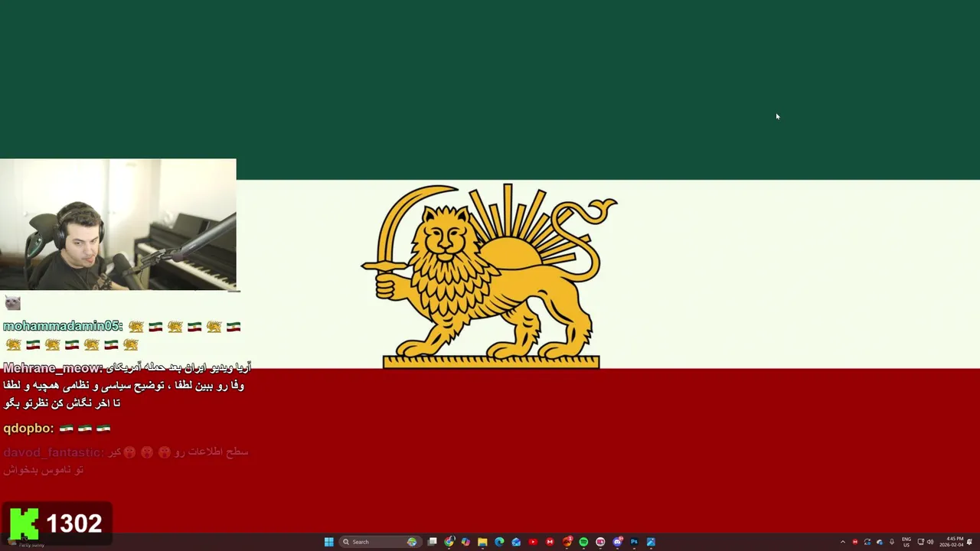Screen dimensions: 980x551
Task: Open the Windows Start menu
Action: coord(328,542)
